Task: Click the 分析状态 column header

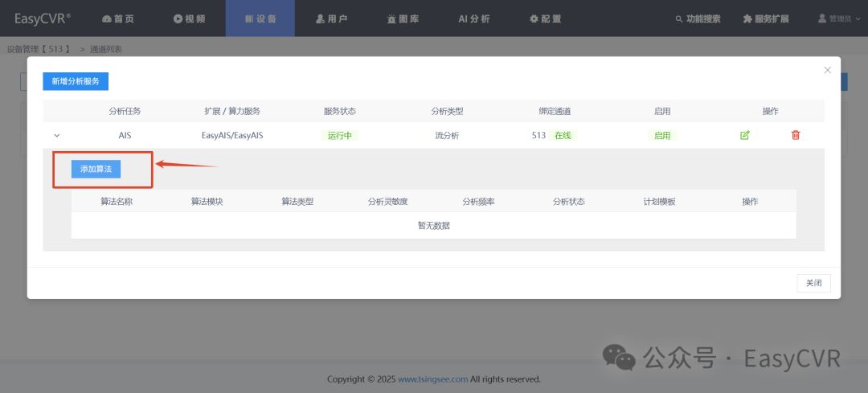Action: [569, 202]
